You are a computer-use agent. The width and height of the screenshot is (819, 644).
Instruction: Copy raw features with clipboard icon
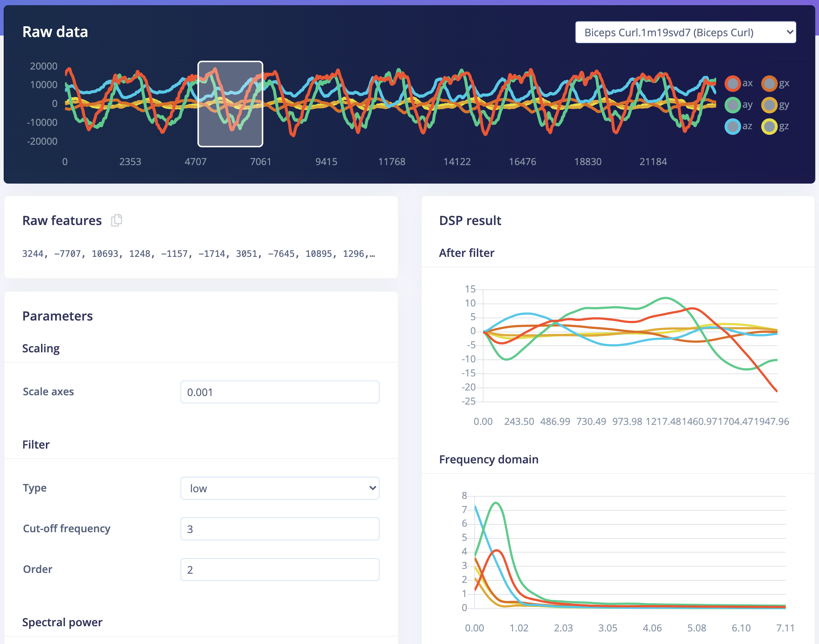117,220
